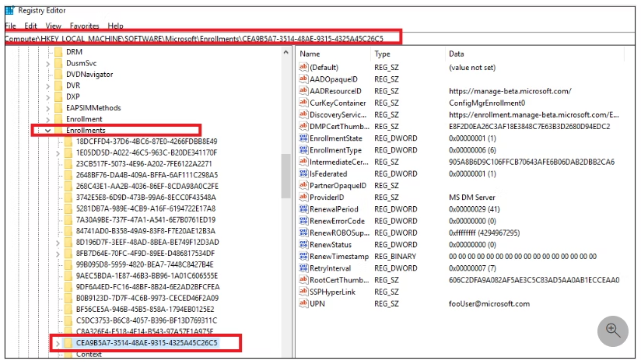641x364 pixels.
Task: Select the DiscoveryServic... value name
Action: (338, 115)
